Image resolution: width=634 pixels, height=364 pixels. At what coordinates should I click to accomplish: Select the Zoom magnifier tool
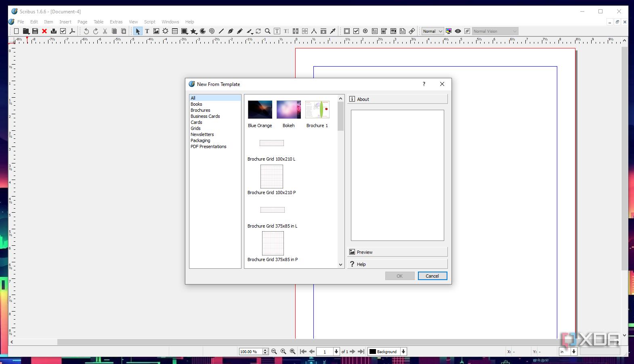pyautogui.click(x=268, y=31)
